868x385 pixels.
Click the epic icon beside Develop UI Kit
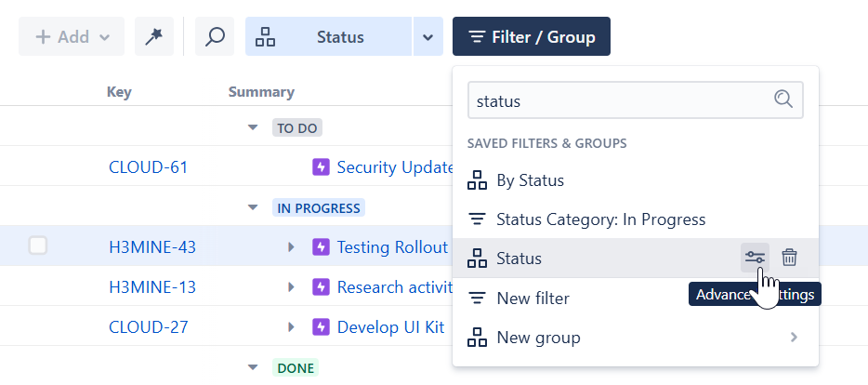pyautogui.click(x=321, y=327)
